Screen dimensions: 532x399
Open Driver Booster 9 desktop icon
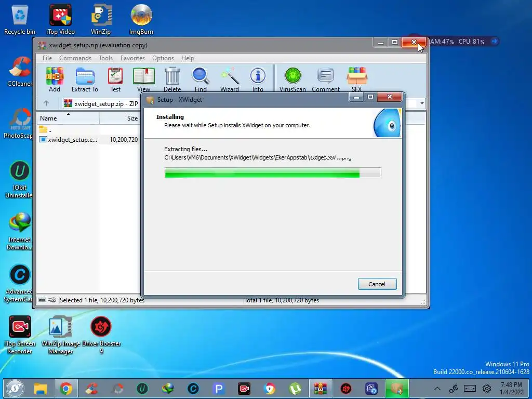(101, 335)
